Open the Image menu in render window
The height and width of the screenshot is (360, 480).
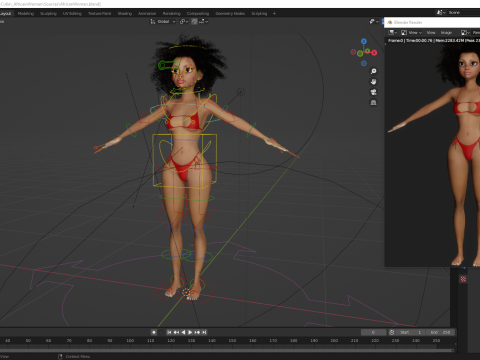point(446,32)
